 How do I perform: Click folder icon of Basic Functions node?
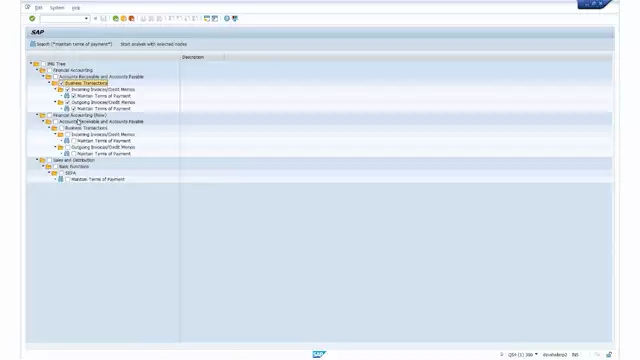click(49, 167)
